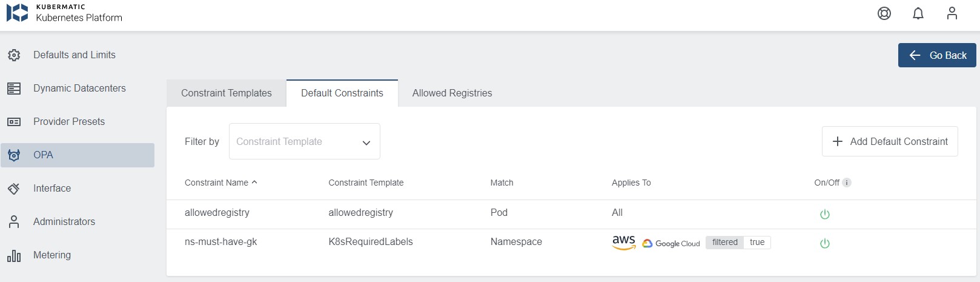The height and width of the screenshot is (282, 980).
Task: Click the Dynamic Datacenters sidebar icon
Action: click(x=14, y=89)
